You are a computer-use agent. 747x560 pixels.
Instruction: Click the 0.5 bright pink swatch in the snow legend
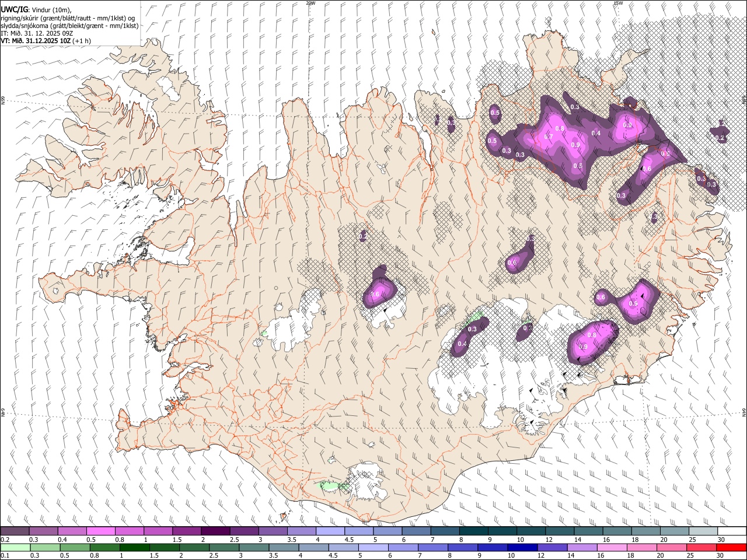(101, 531)
